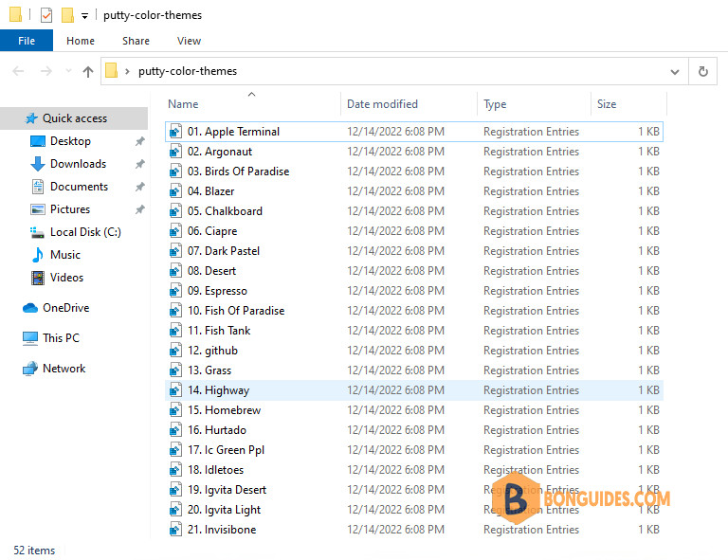728x560 pixels.
Task: Click the pin icon beside Pictures
Action: pos(139,209)
